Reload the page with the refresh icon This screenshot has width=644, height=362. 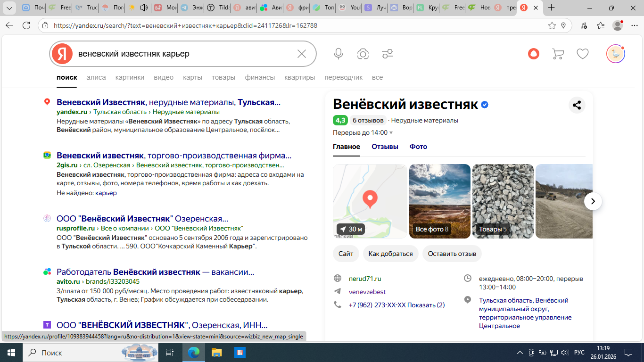(x=26, y=25)
